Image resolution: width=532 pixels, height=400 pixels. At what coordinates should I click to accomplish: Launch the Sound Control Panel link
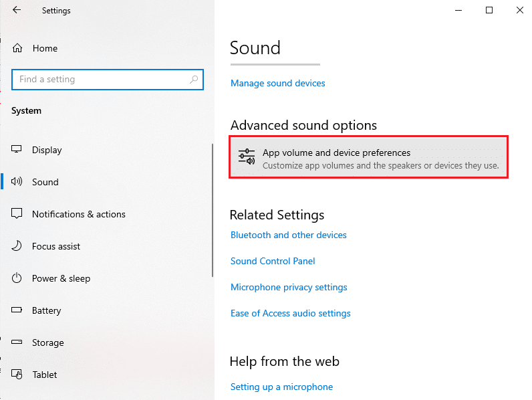273,262
